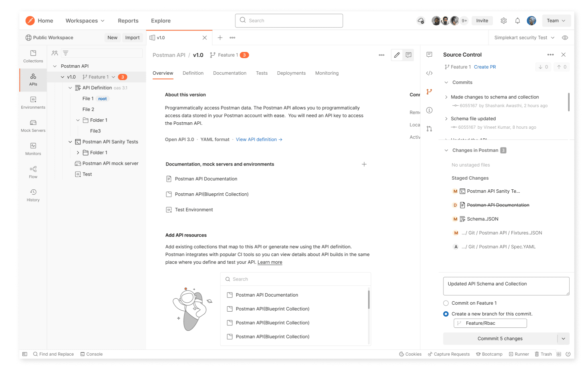Open the Environments sidebar section
588x374 pixels.
pyautogui.click(x=33, y=103)
